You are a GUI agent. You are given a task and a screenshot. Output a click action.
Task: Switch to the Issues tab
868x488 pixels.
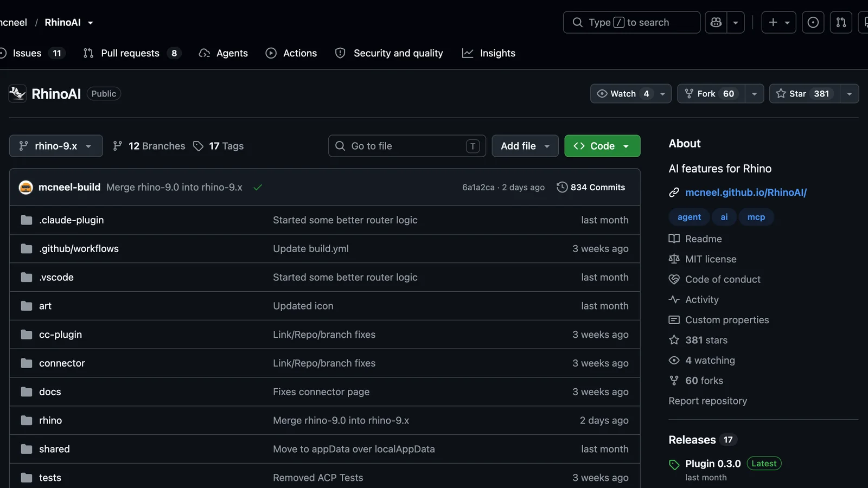31,53
